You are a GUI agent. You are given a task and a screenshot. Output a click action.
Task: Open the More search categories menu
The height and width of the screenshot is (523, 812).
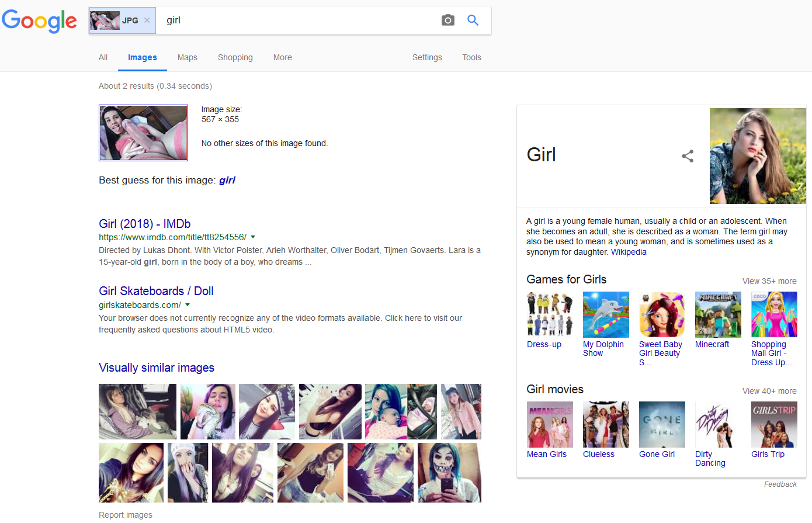tap(283, 57)
